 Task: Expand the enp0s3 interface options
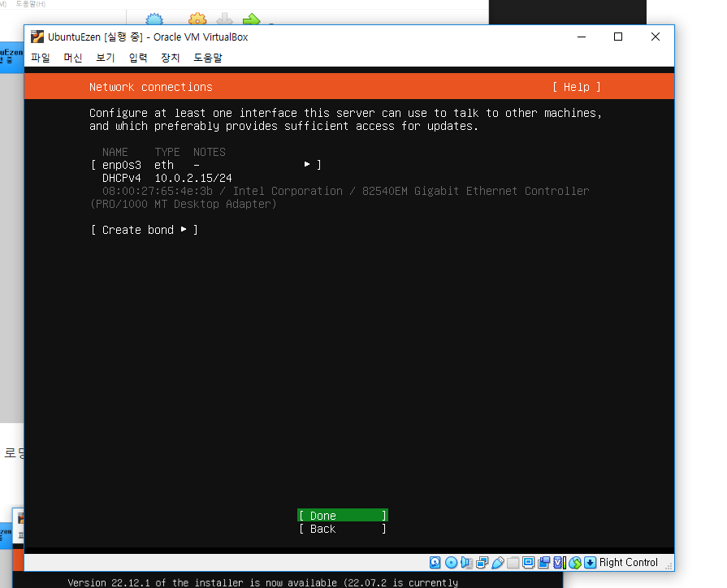click(206, 165)
